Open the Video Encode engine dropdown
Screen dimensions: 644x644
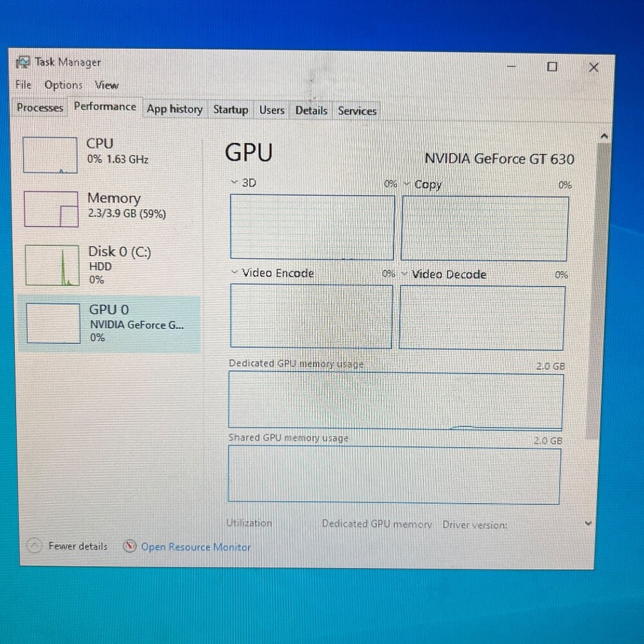pyautogui.click(x=234, y=272)
